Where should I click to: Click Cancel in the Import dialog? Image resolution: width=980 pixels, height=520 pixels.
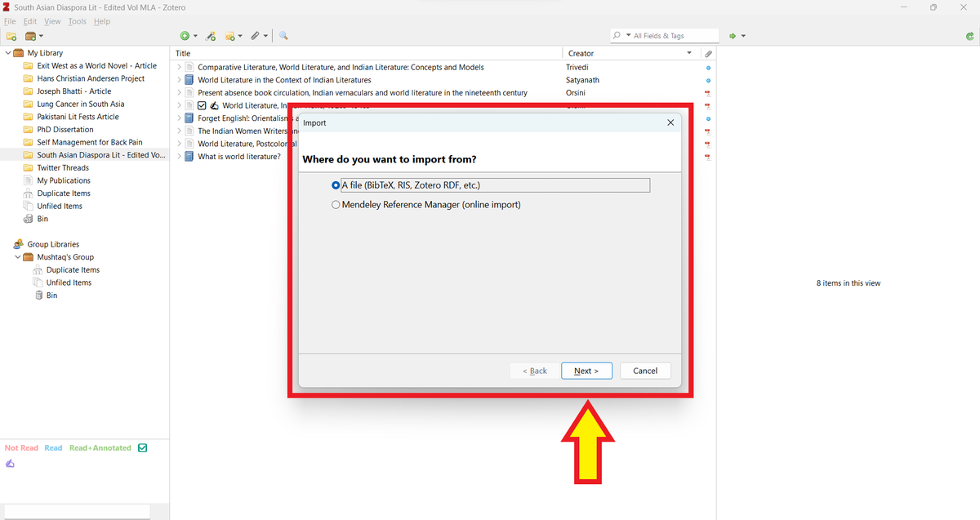(645, 371)
